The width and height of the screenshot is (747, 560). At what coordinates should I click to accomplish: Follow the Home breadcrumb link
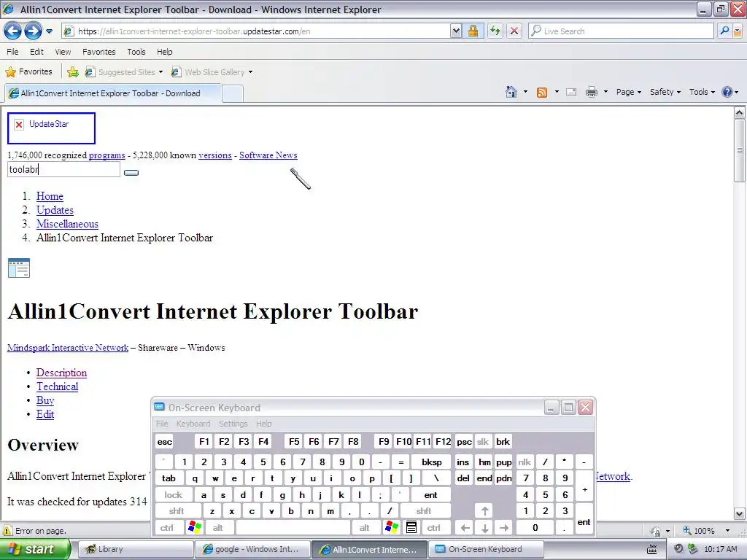coord(50,196)
